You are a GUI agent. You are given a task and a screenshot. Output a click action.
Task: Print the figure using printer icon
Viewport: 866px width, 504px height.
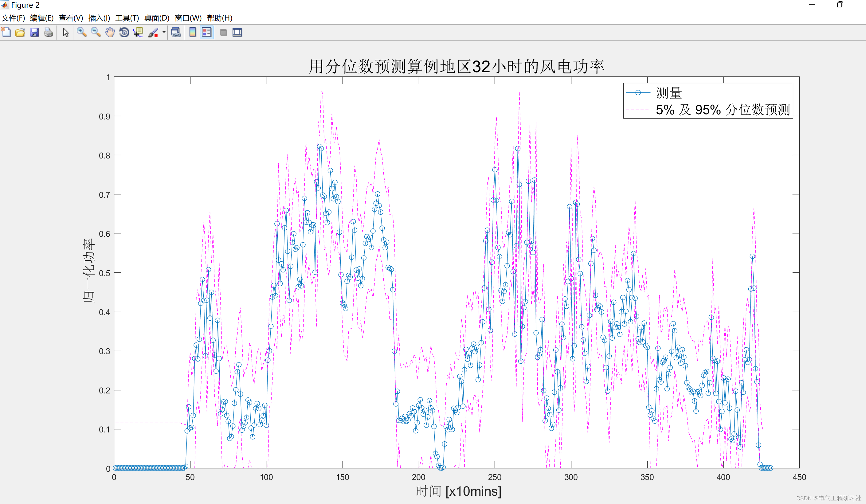(49, 33)
